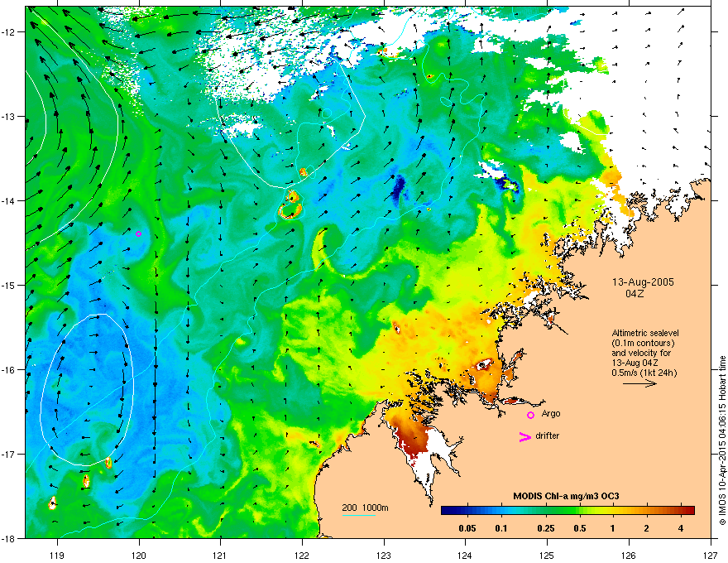Viewport: 728px width, 563px height.
Task: Select the Argo float marker near 120°E on the map
Action: pyautogui.click(x=138, y=233)
